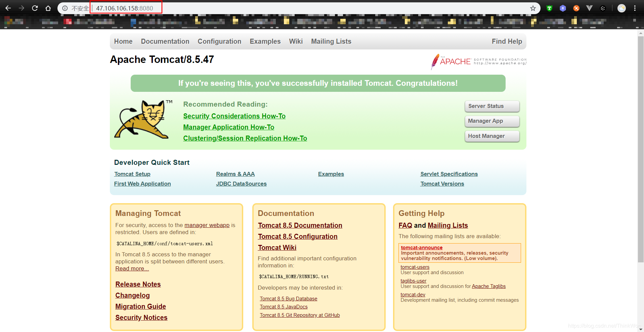Open the Documentation nav item
Image resolution: width=644 pixels, height=332 pixels.
click(x=165, y=41)
